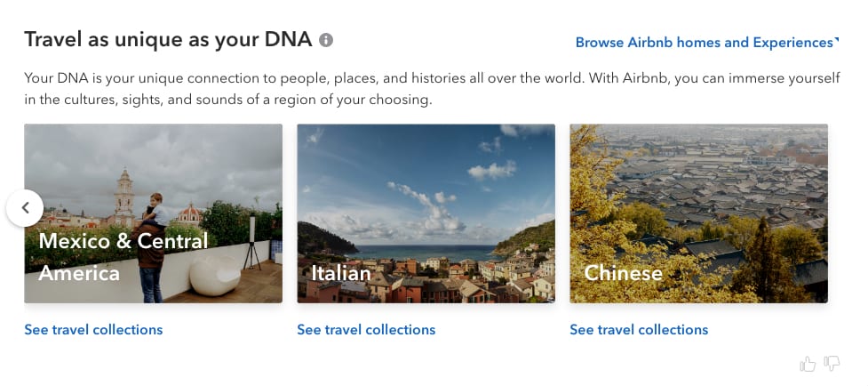See travel collections for Mexico & Central America

pos(93,329)
